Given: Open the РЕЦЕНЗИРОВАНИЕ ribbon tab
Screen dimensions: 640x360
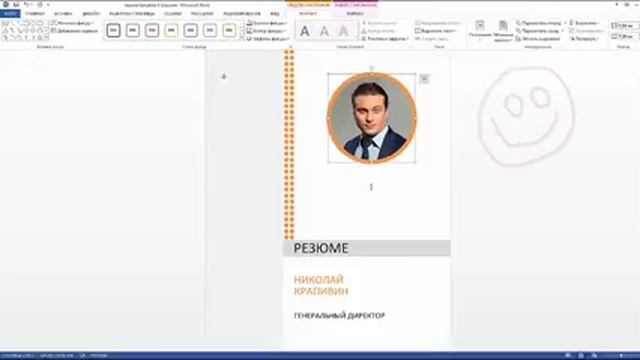Looking at the screenshot, I should coord(242,13).
